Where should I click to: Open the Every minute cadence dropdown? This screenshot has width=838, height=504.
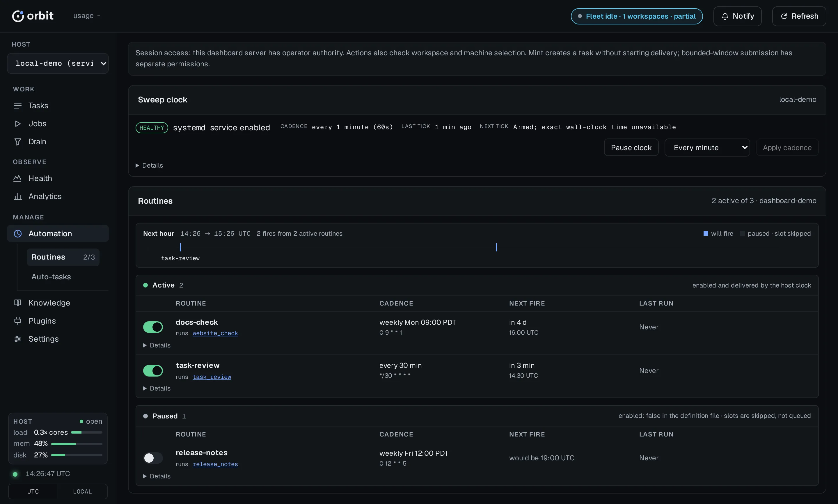click(707, 148)
